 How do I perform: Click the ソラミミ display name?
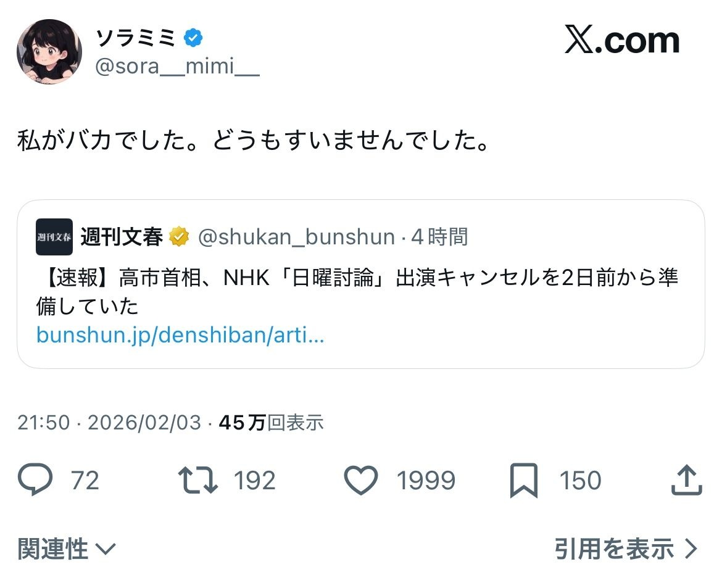tap(136, 39)
